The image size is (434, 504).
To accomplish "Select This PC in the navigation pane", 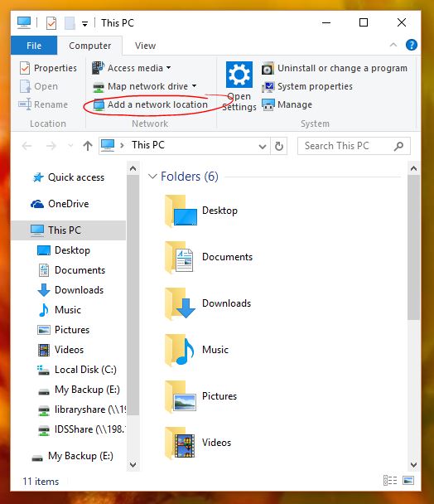I will (68, 230).
